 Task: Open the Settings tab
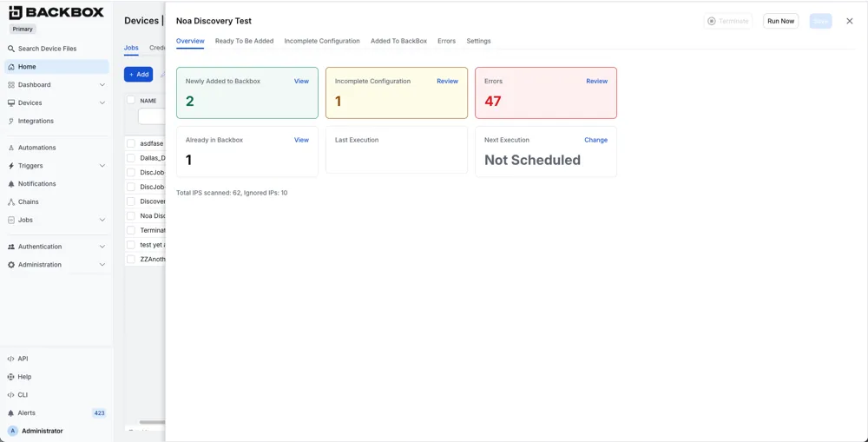(x=478, y=41)
